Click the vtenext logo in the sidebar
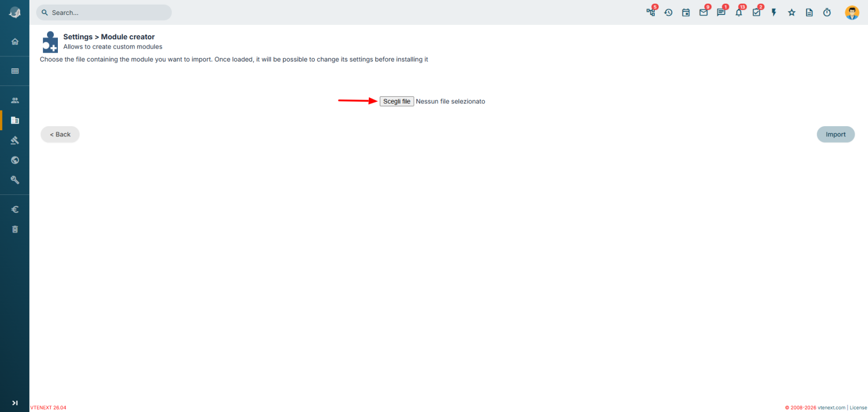This screenshot has height=412, width=868. pyautogui.click(x=15, y=13)
